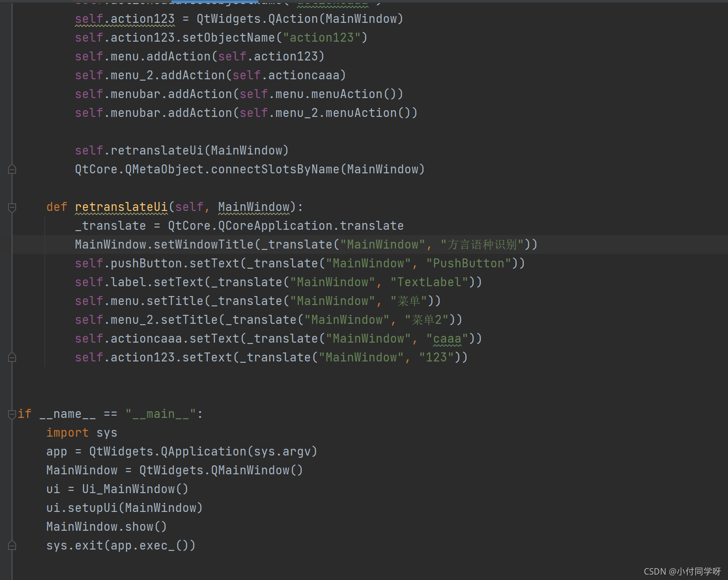Click the 'ui.setupUi(MainWindow)' line
Image resolution: width=728 pixels, height=580 pixels.
pyautogui.click(x=124, y=508)
